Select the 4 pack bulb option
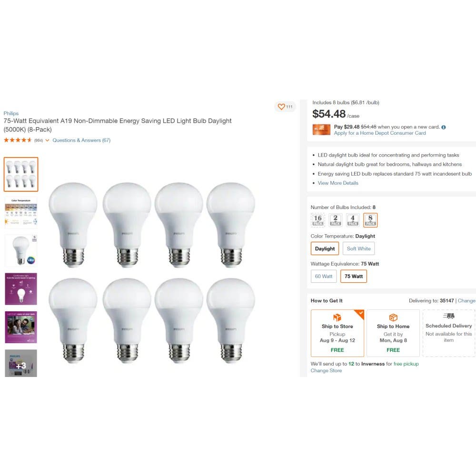 coord(353,220)
